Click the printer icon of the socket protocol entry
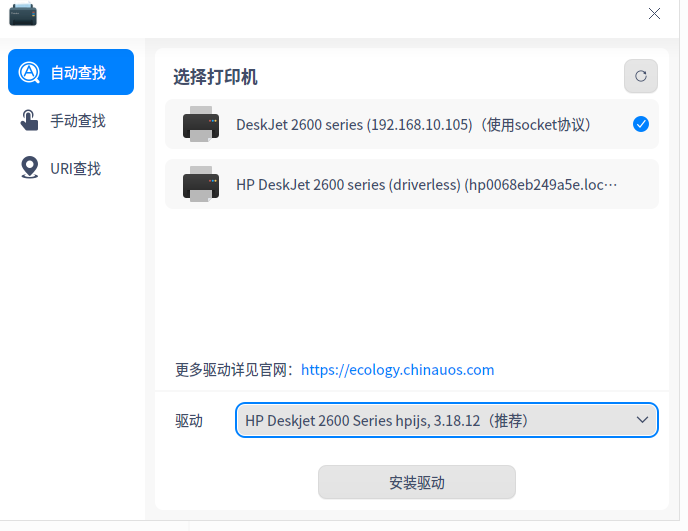Image resolution: width=688 pixels, height=531 pixels. pos(201,124)
